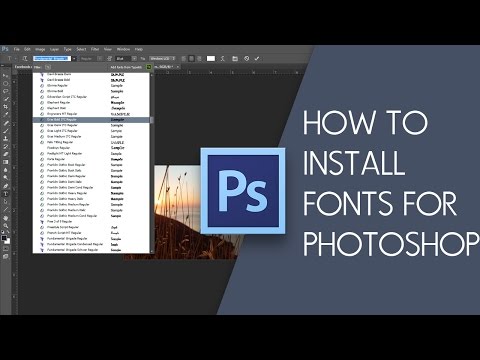Open the font Filter dropdown
Screen dimensions: 480x360
pyautogui.click(x=48, y=67)
